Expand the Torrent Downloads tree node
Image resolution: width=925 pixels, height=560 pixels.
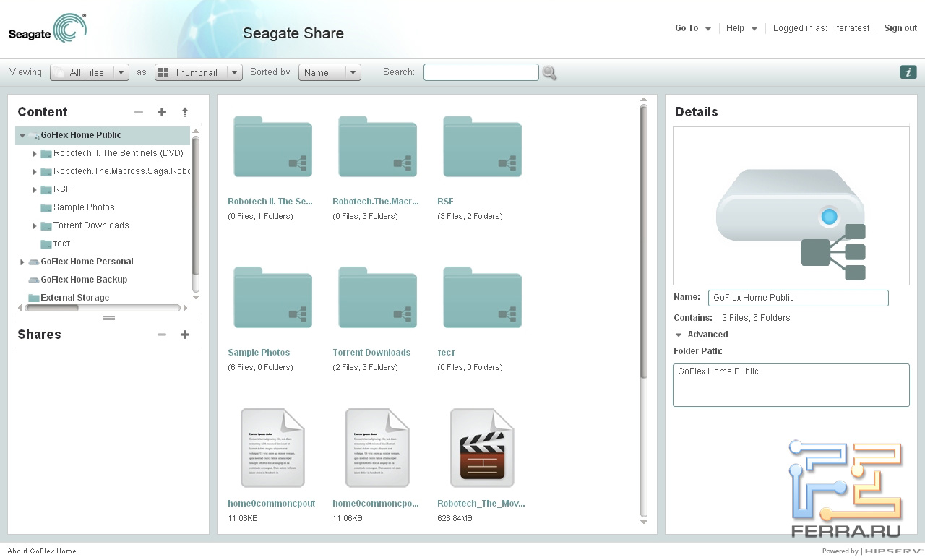34,225
